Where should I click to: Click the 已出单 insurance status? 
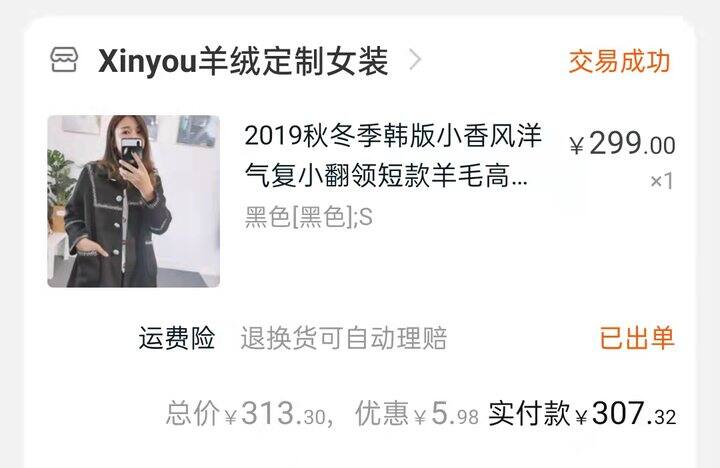pyautogui.click(x=637, y=338)
